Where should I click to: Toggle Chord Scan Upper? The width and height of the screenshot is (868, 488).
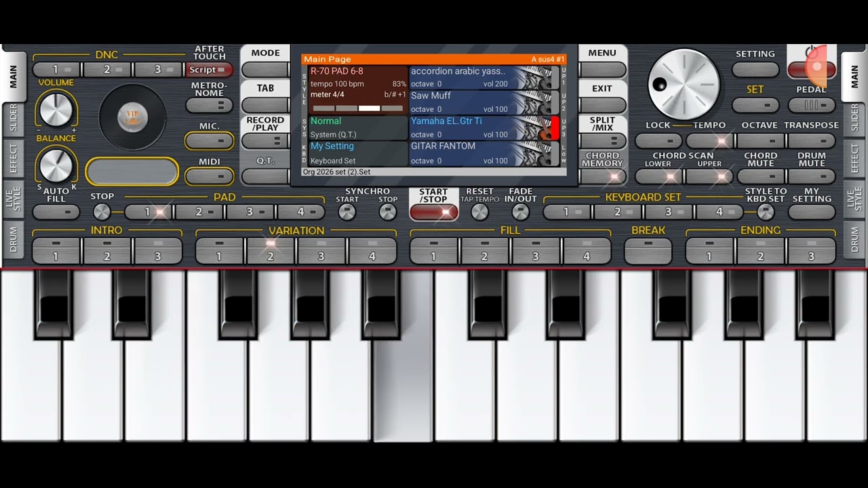(709, 176)
